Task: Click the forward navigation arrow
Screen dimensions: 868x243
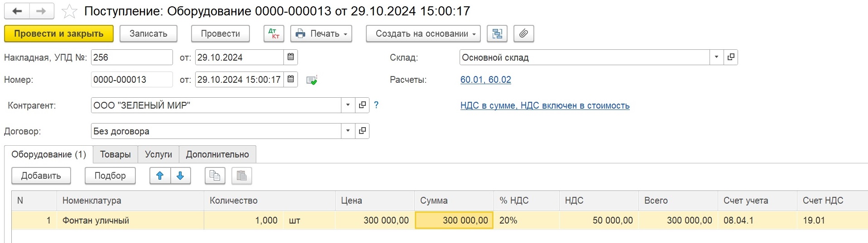Action: tap(41, 11)
